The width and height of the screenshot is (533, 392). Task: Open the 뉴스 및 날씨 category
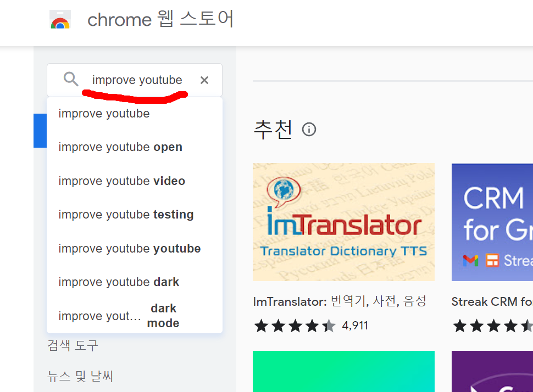click(80, 377)
